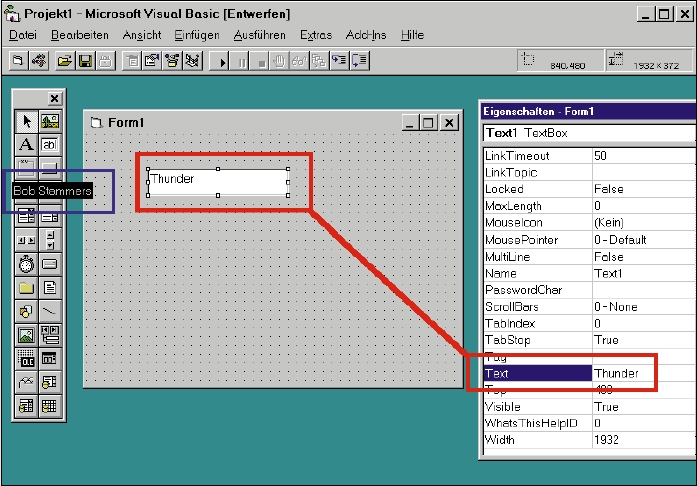The image size is (697, 486).
Task: Select the Shape tool in the toolbox
Action: [x=26, y=311]
